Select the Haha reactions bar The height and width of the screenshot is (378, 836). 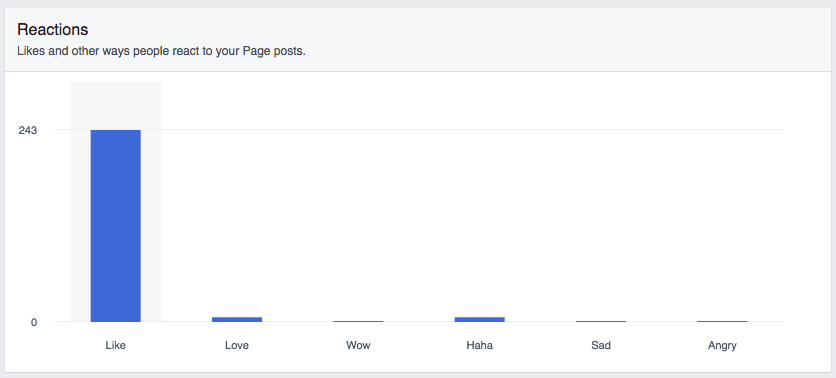(479, 319)
